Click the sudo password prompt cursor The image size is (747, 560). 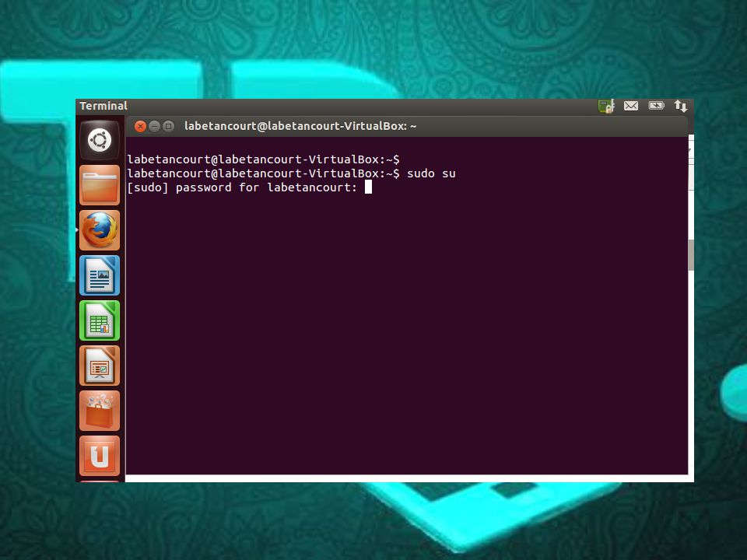(368, 187)
